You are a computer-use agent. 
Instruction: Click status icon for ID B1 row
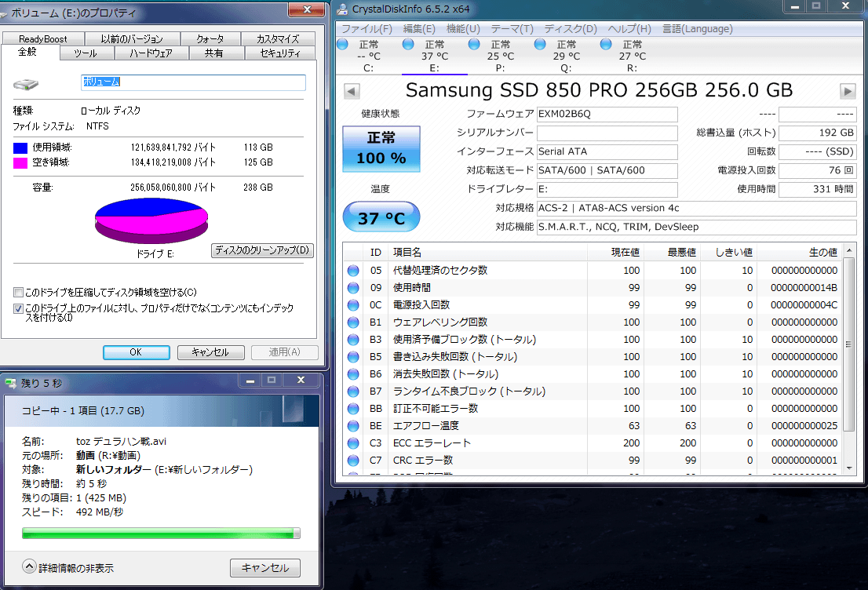click(353, 322)
